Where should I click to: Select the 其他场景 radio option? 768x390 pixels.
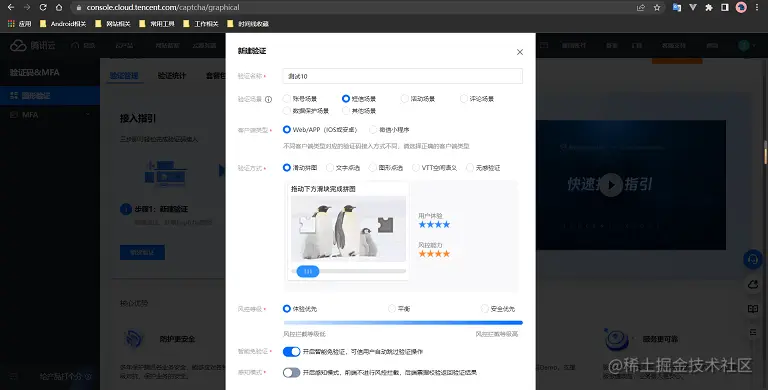point(346,111)
